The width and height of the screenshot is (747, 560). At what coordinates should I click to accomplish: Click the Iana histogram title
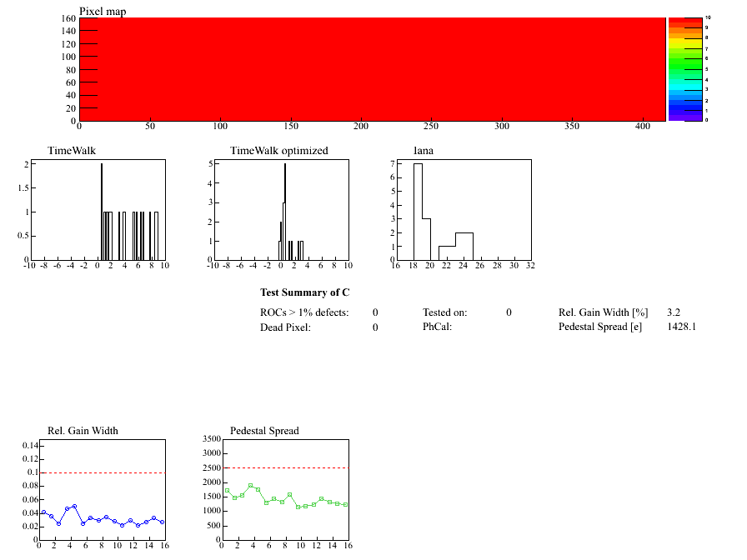coord(425,151)
